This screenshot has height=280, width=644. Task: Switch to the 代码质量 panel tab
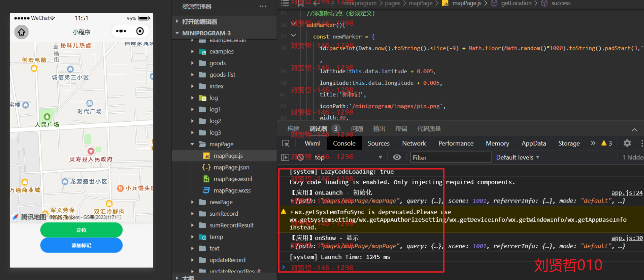429,129
